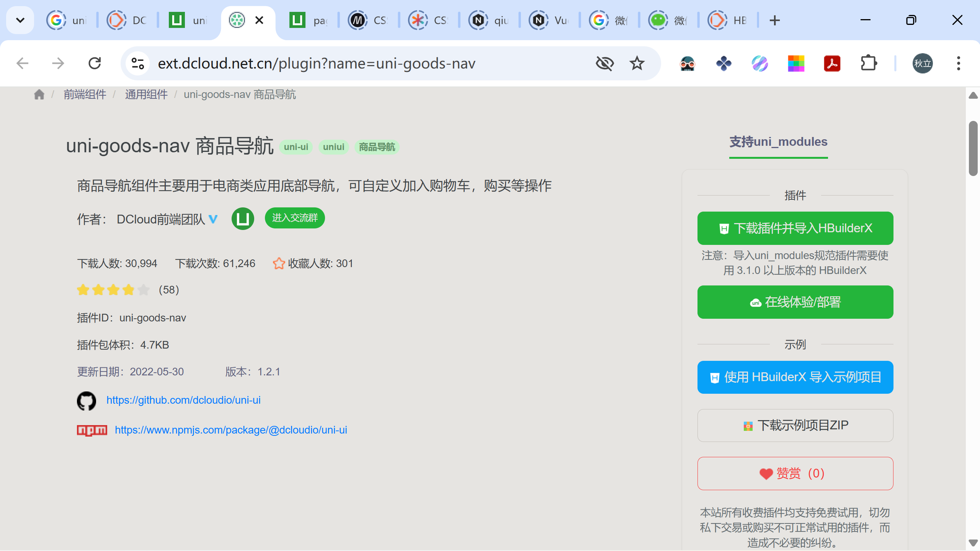Click the home icon in the breadcrumb
Screen dimensions: 980x551
pos(39,95)
